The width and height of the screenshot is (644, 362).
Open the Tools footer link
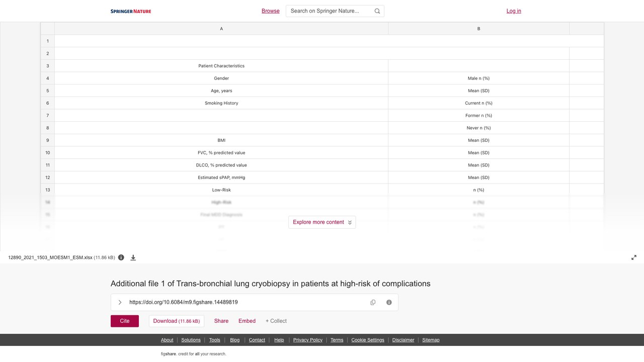coord(215,340)
